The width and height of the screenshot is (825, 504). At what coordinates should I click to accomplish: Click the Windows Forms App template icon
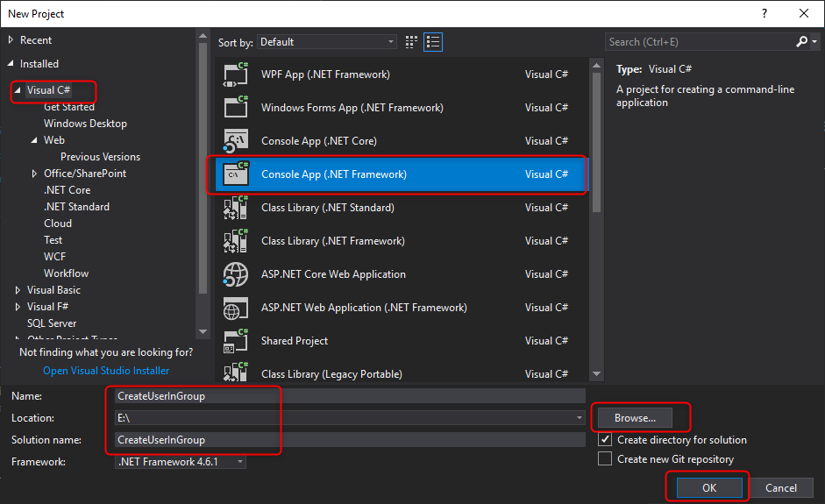pyautogui.click(x=235, y=107)
